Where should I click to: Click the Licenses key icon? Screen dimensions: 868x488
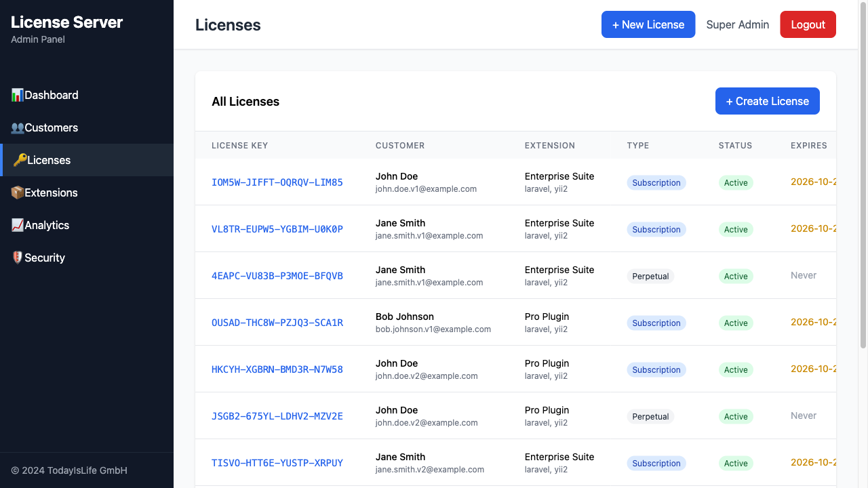pos(18,160)
